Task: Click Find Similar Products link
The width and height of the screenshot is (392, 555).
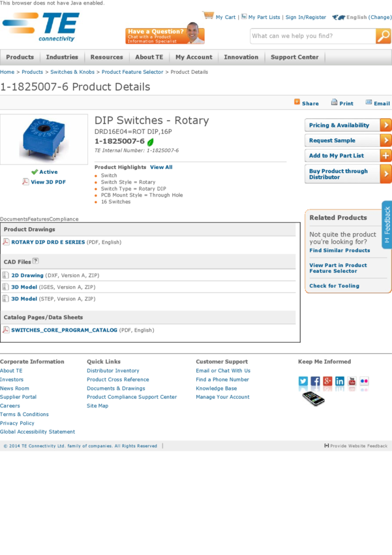Action: [340, 250]
